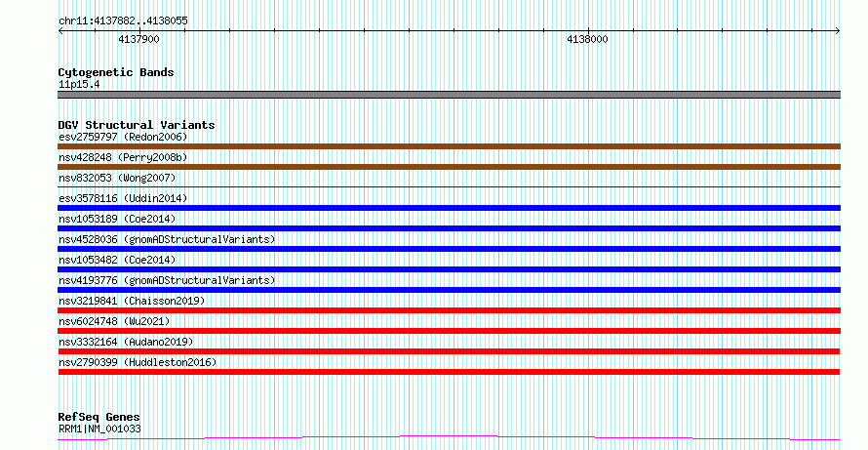Select the red nsv6024748 variant bar
This screenshot has width=868, height=450.
point(449,331)
